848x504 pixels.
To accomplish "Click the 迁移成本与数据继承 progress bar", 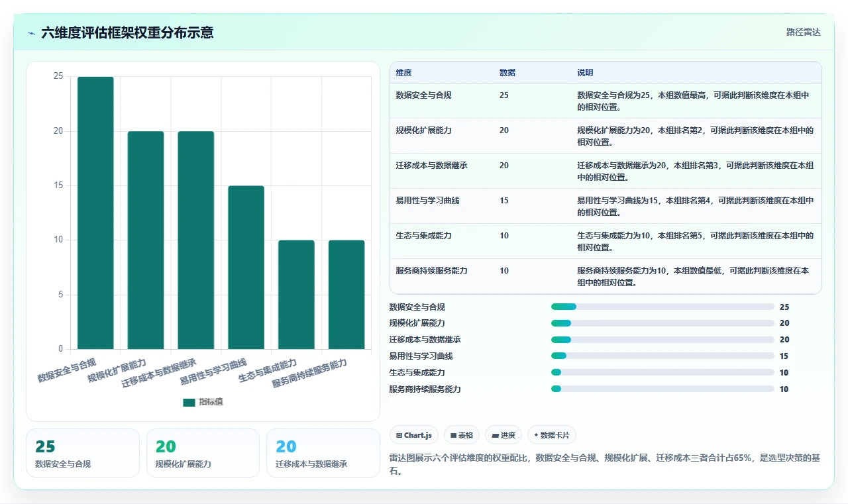I will point(662,340).
